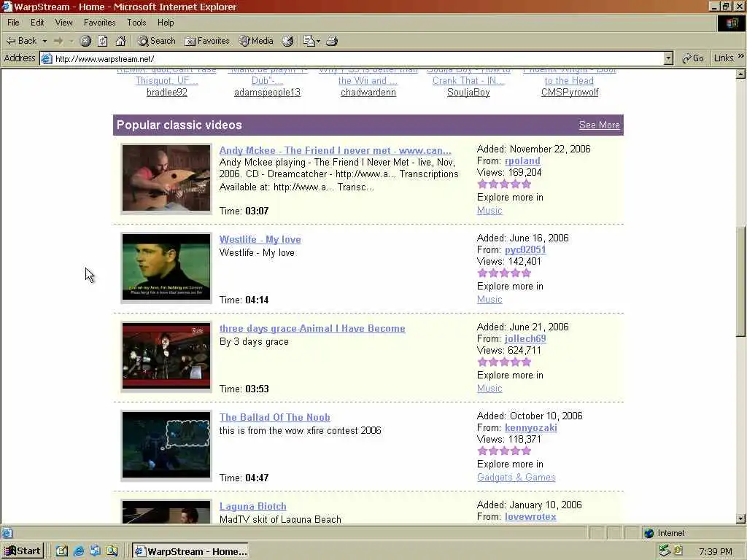Go to Home page icon

(x=120, y=41)
